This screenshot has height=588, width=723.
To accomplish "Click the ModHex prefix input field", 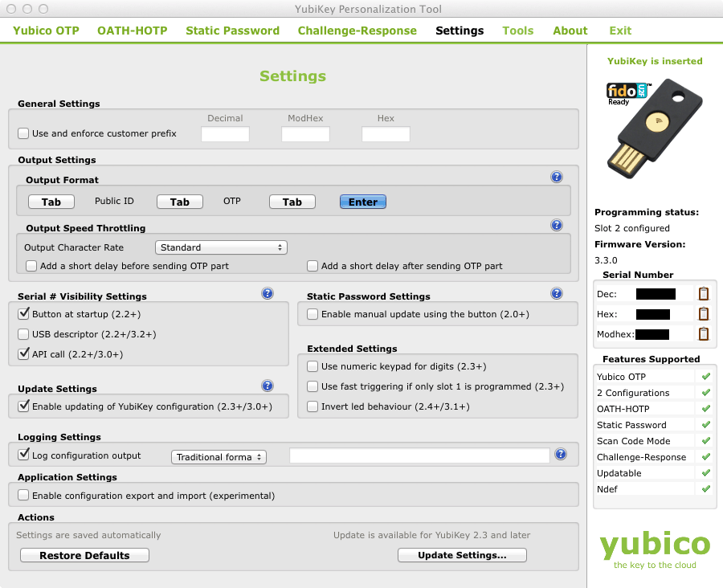I will 306,134.
